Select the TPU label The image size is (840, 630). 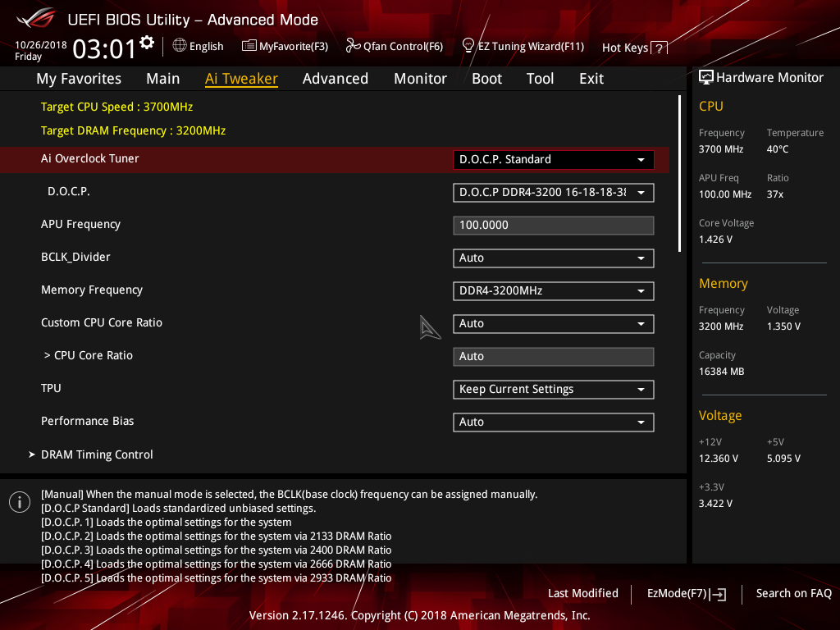pyautogui.click(x=51, y=388)
